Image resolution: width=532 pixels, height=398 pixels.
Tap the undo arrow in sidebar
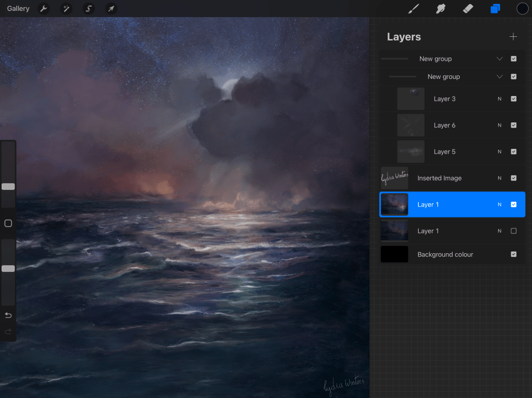[x=8, y=315]
